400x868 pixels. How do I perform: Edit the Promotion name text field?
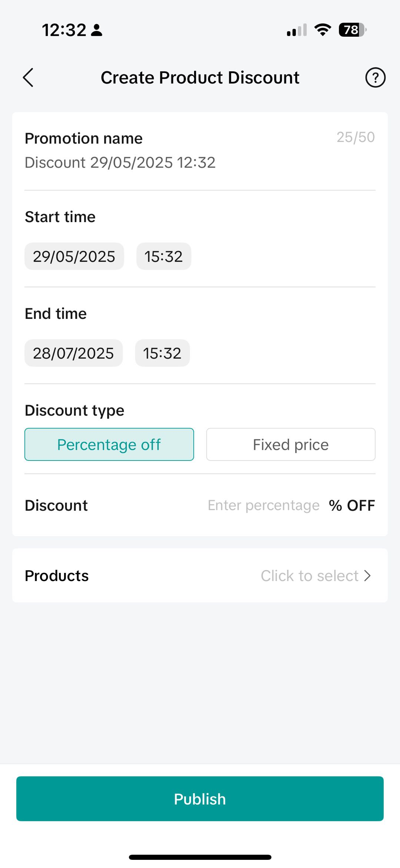(x=120, y=162)
